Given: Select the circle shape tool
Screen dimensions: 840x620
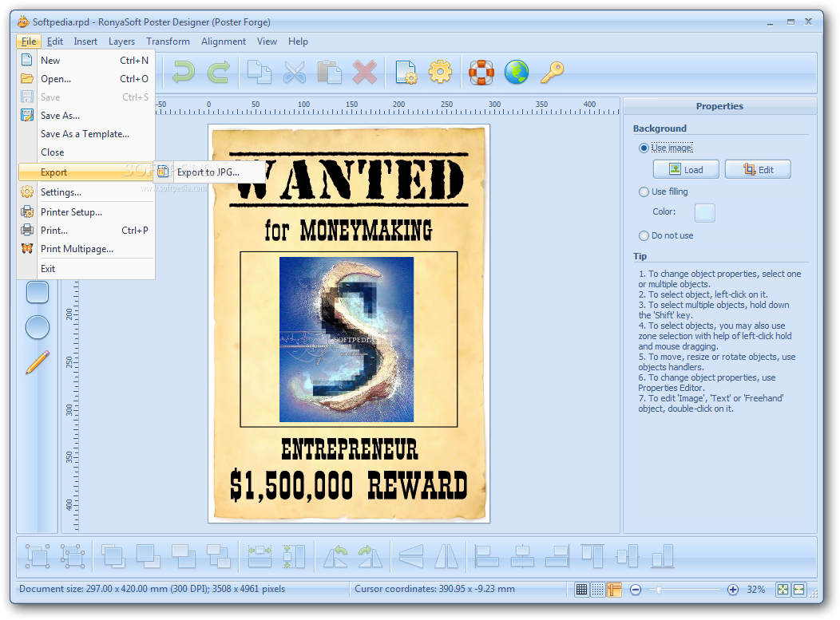Looking at the screenshot, I should pyautogui.click(x=38, y=327).
